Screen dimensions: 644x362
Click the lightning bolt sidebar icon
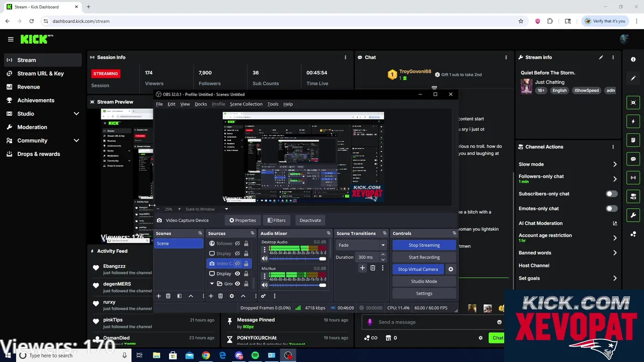[x=633, y=121]
